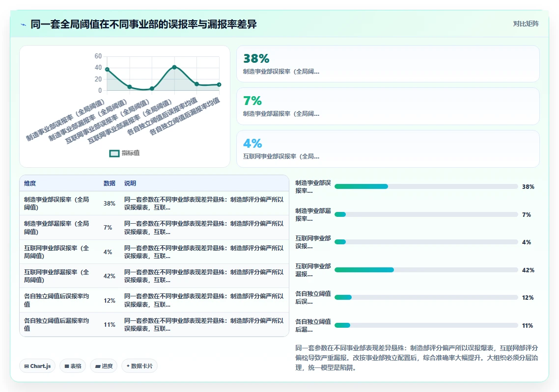Viewport: 559px width, 392px height.
Task: Click the 互联网事业部误报率 card caption under 4%
Action: tap(281, 157)
